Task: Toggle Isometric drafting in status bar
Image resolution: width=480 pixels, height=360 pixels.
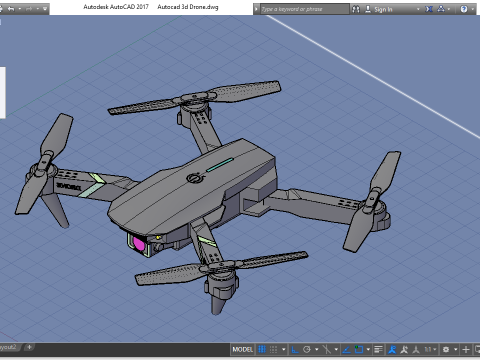Action: tap(327, 349)
